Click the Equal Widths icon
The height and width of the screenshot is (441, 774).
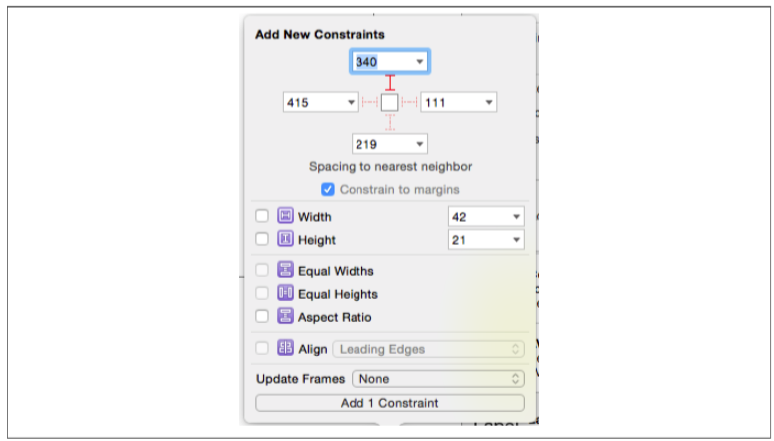(x=285, y=271)
